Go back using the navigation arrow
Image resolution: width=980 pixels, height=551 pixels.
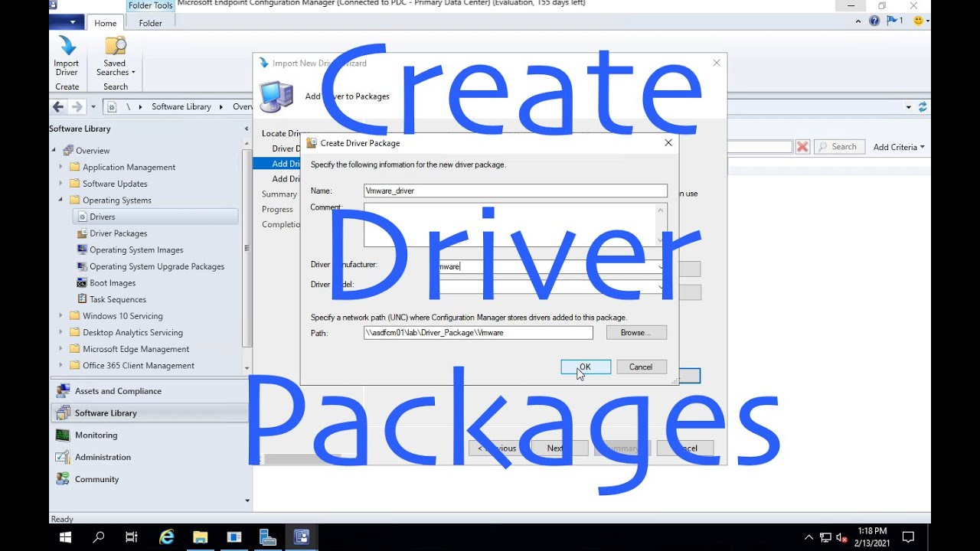click(58, 106)
